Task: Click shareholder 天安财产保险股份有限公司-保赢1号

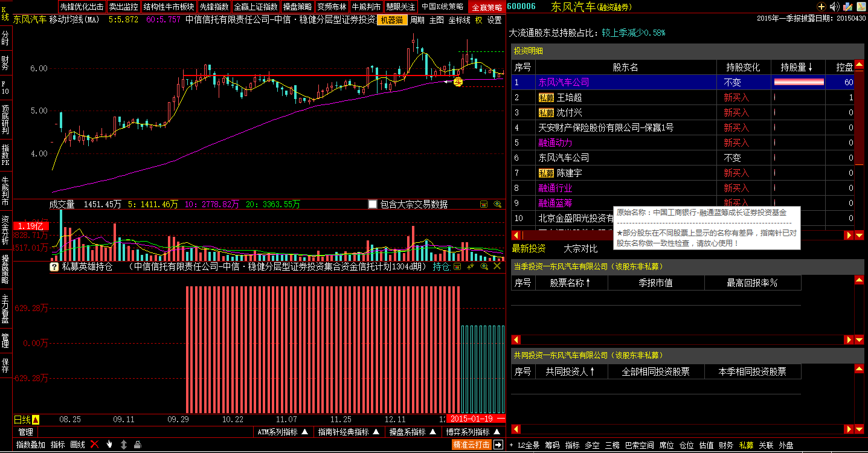Action: (x=606, y=127)
